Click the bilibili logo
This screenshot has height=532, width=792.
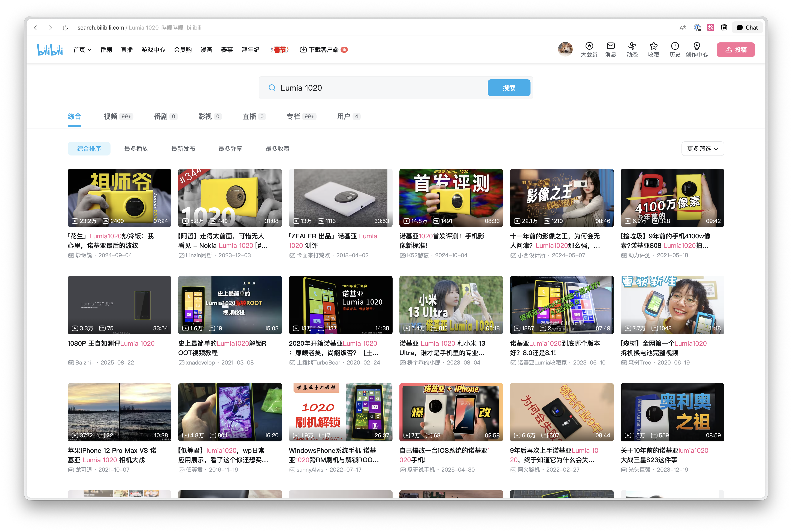(x=50, y=49)
